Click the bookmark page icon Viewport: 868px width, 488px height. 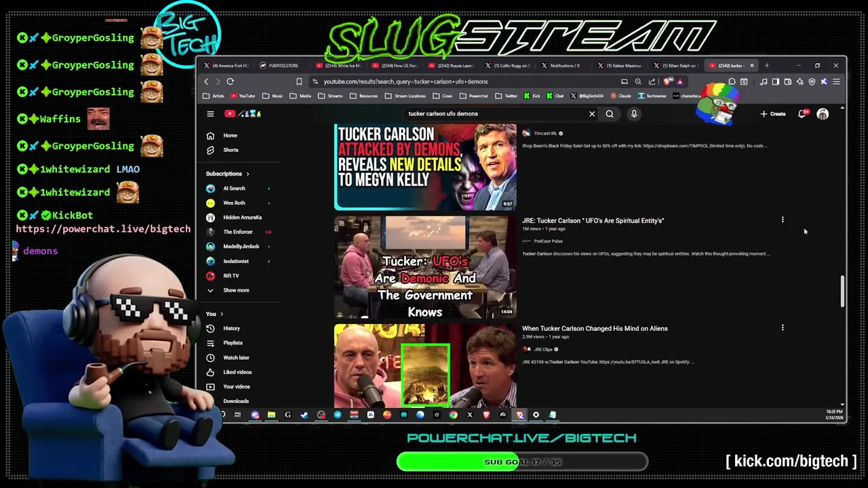(299, 81)
